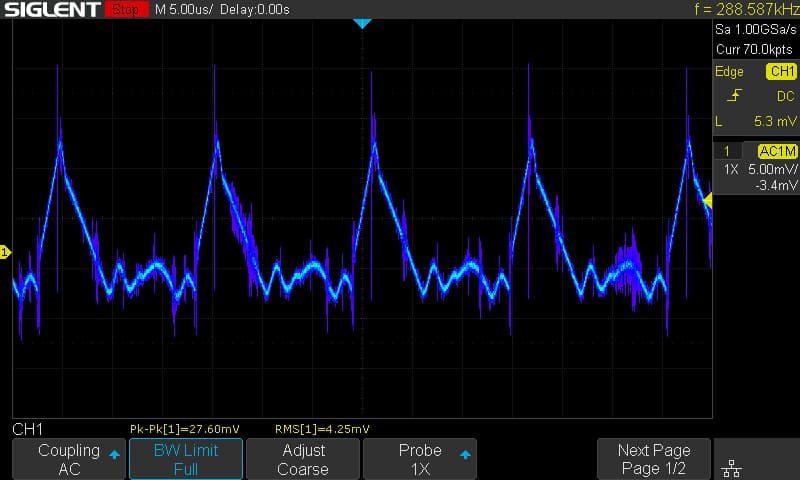
Task: Select the rising edge slope icon
Action: [x=735, y=96]
